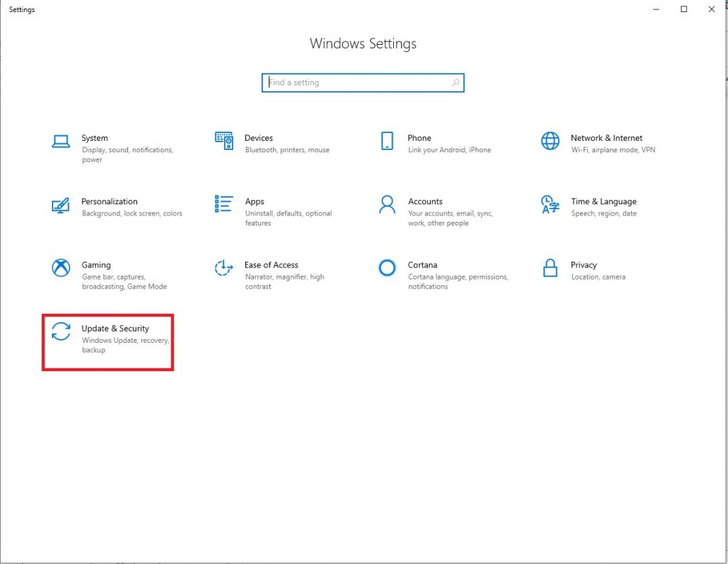Focus the Find a setting search box
The image size is (728, 564).
click(363, 83)
